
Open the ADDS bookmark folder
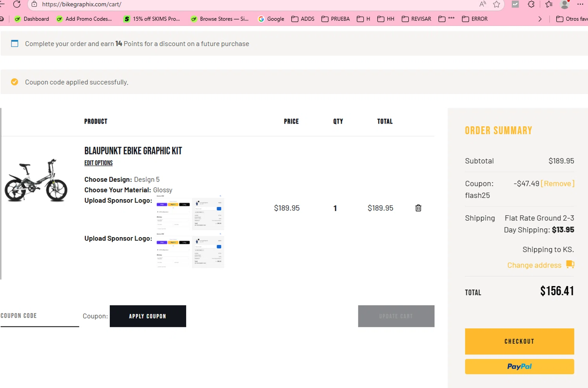(303, 19)
